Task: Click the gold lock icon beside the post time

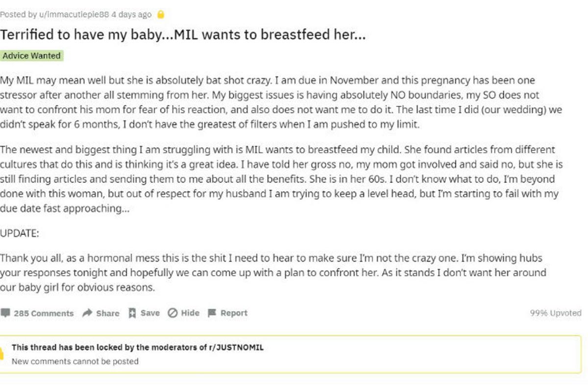Action: (160, 15)
